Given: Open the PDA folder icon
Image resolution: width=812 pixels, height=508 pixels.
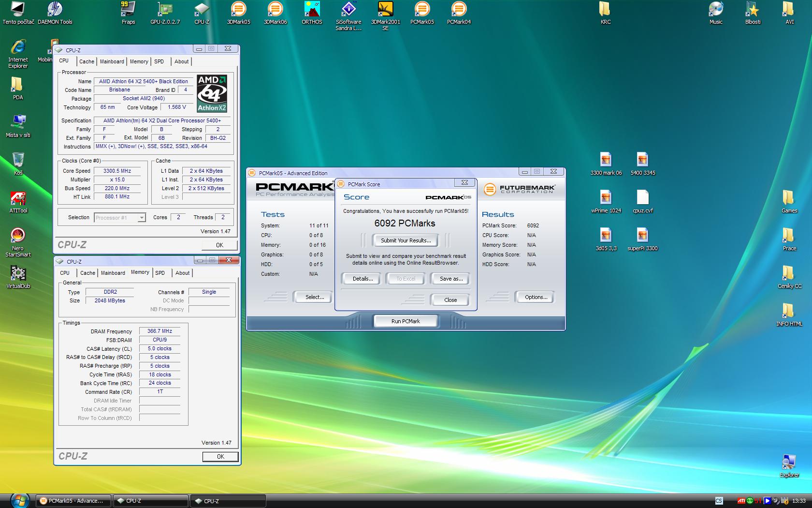Looking at the screenshot, I should tap(18, 89).
